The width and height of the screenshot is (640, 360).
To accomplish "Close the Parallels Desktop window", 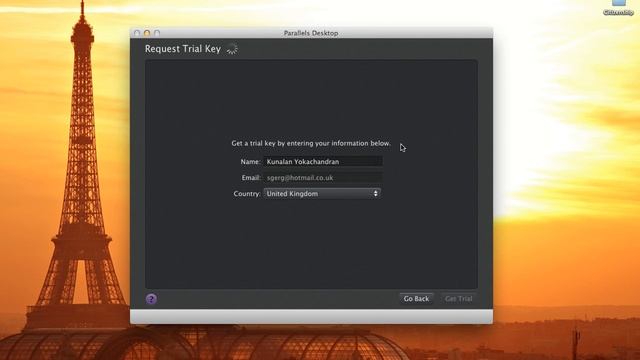I will coord(137,33).
